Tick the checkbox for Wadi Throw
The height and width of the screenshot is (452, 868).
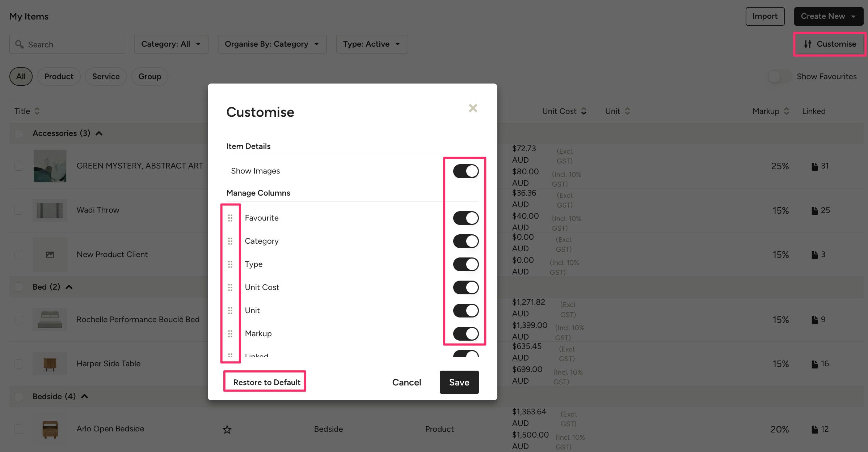[18, 210]
